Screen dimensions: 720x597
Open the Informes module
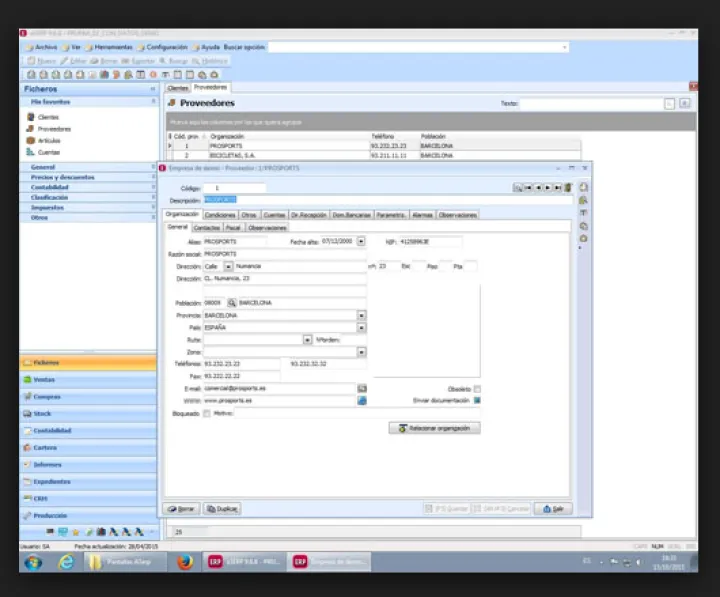[88, 465]
